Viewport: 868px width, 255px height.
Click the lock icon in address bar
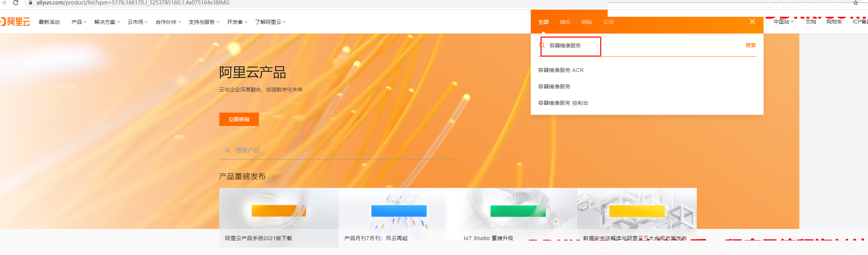[31, 3]
